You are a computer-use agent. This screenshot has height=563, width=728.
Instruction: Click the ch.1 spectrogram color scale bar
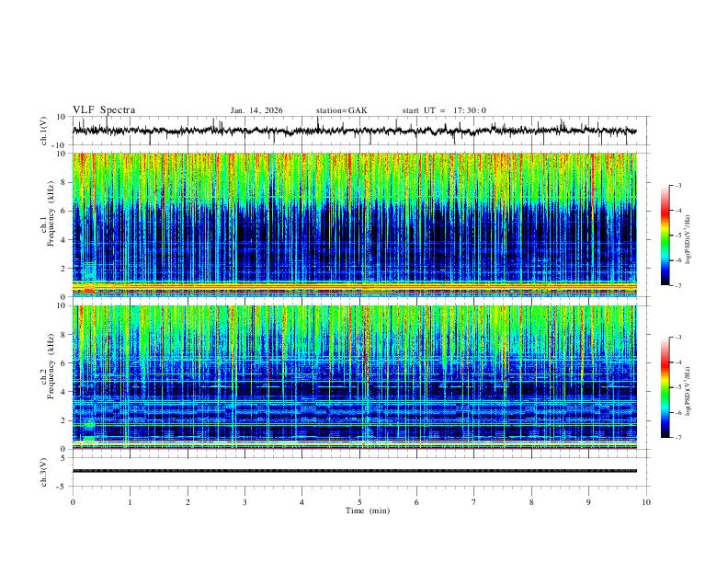(665, 236)
